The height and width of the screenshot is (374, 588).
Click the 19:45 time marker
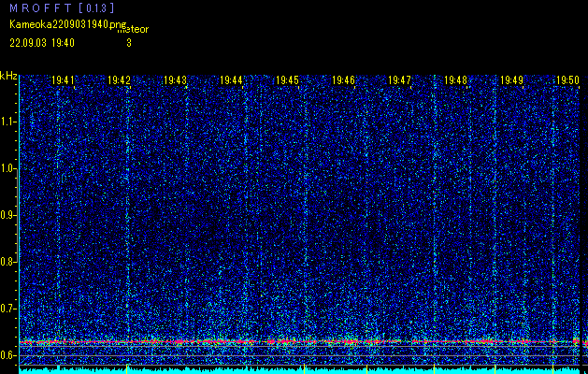287,80
